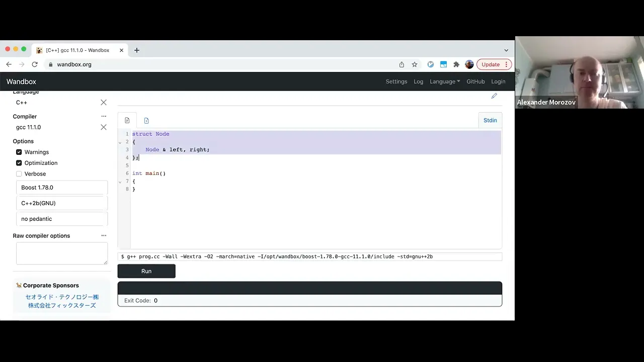
Task: Open Settings in the navbar
Action: pos(396,81)
